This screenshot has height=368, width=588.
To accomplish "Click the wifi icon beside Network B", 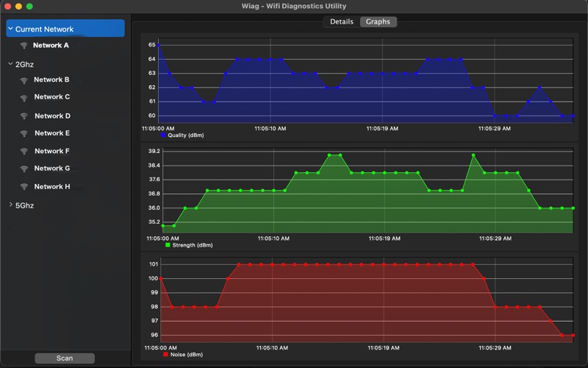I will (24, 80).
